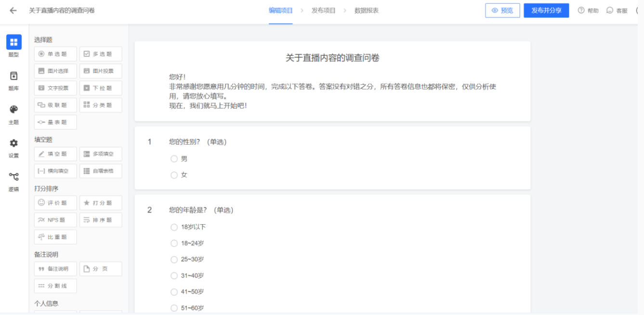Open the 设置 settings gear panel

tap(13, 146)
